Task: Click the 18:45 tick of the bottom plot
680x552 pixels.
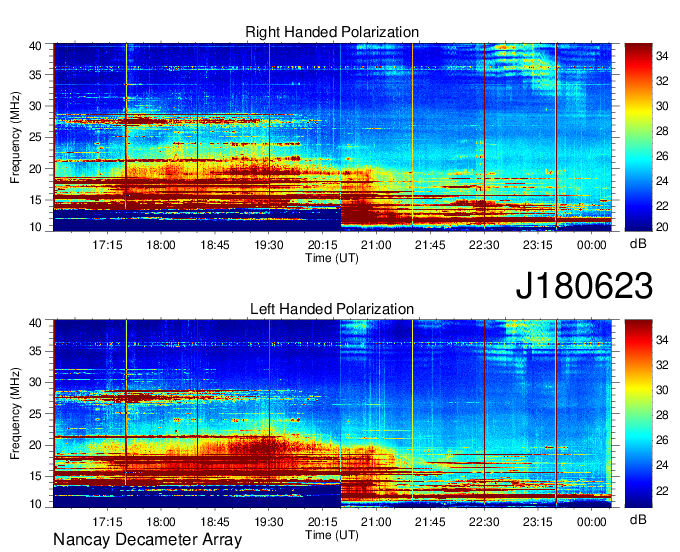Action: point(215,521)
